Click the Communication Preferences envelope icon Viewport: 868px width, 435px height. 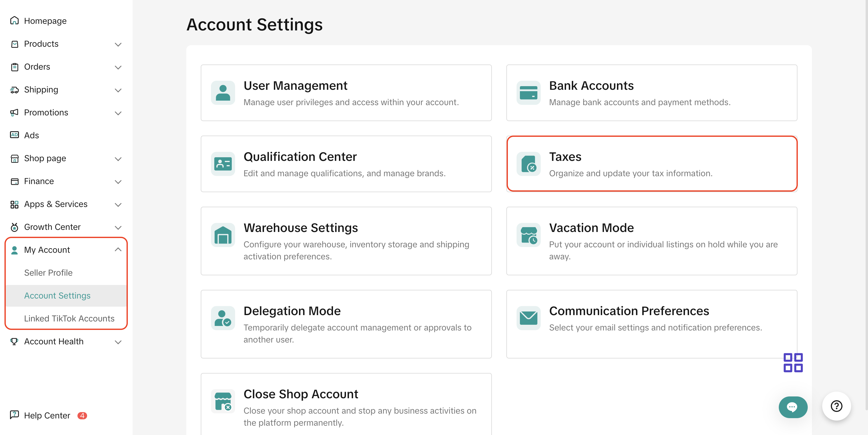click(528, 318)
